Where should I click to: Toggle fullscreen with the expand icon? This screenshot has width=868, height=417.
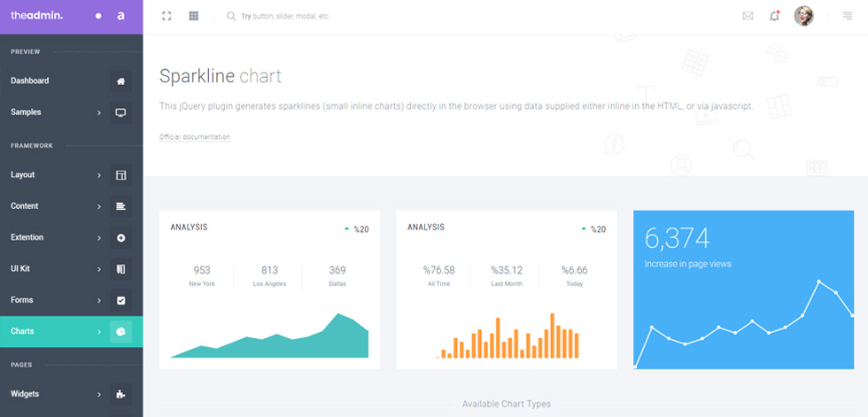(167, 16)
